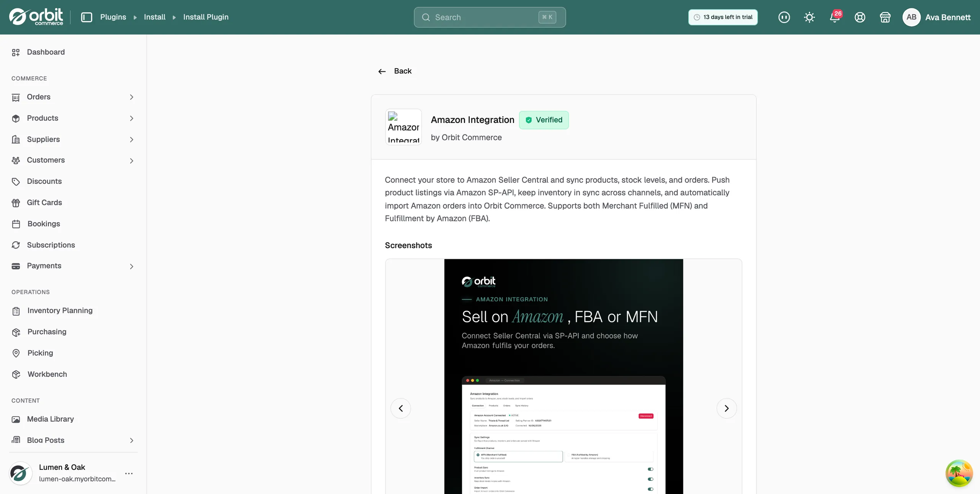This screenshot has width=980, height=494.
Task: Click the Purchasing package icon
Action: pos(16,332)
